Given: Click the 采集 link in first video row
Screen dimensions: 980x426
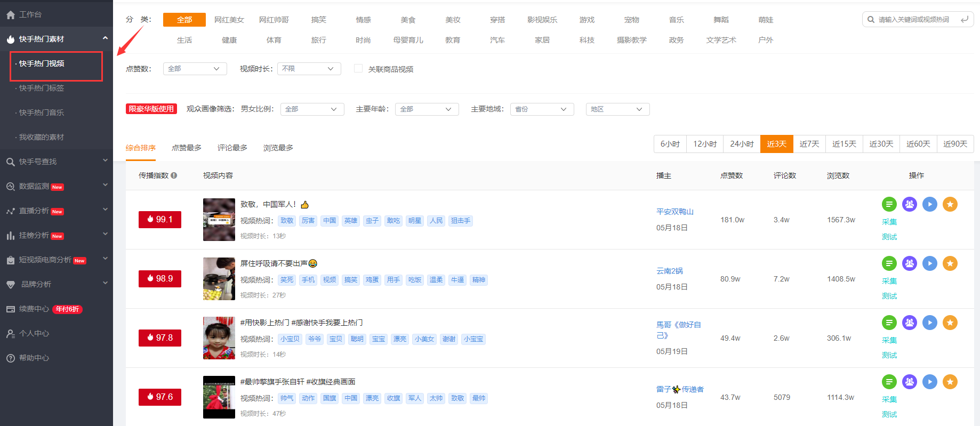Looking at the screenshot, I should pos(889,222).
